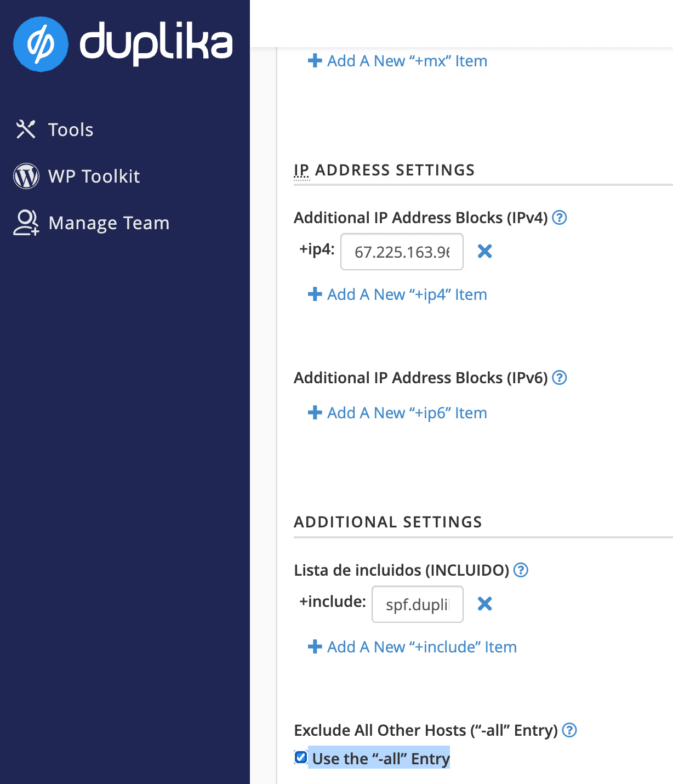The image size is (673, 784).
Task: Show help for IPv4 address blocks
Action: 560,218
